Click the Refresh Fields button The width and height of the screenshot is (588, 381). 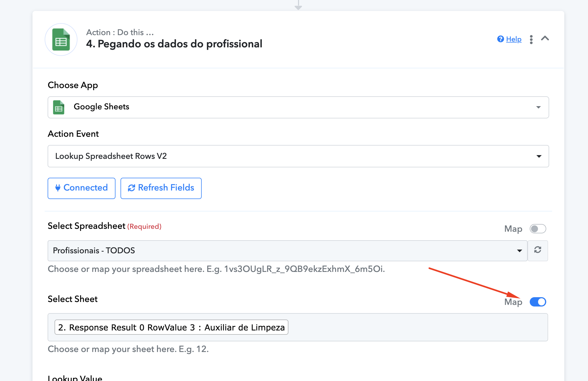click(161, 188)
